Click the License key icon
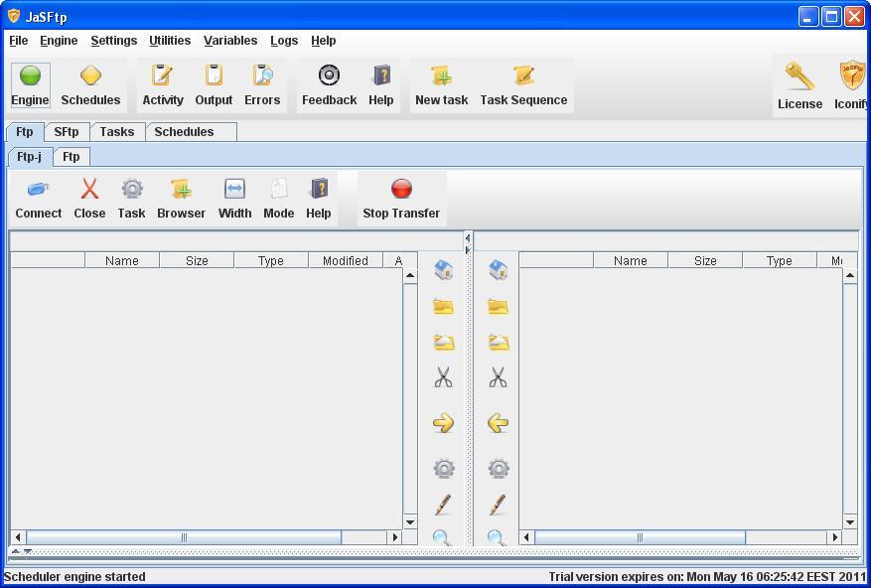The height and width of the screenshot is (588, 871). (799, 85)
